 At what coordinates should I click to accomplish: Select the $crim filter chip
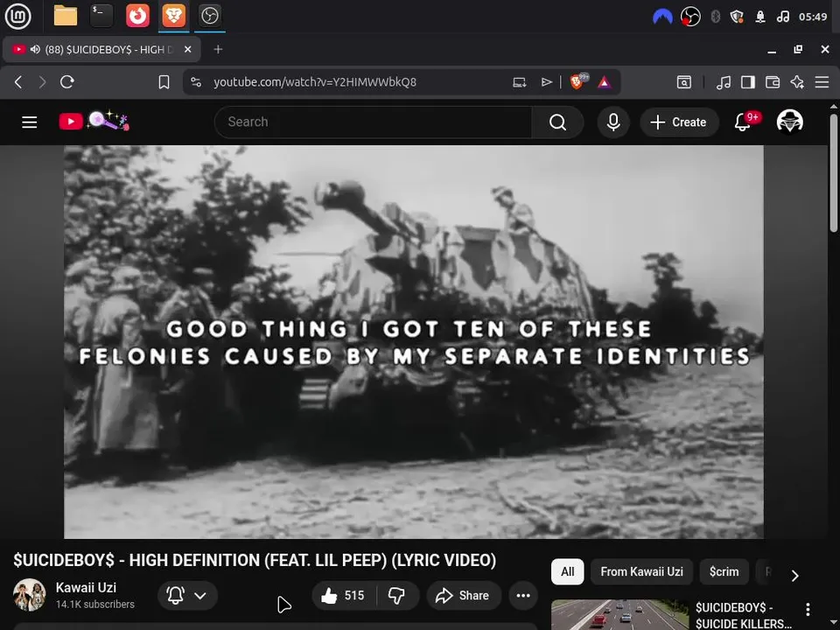pos(724,571)
